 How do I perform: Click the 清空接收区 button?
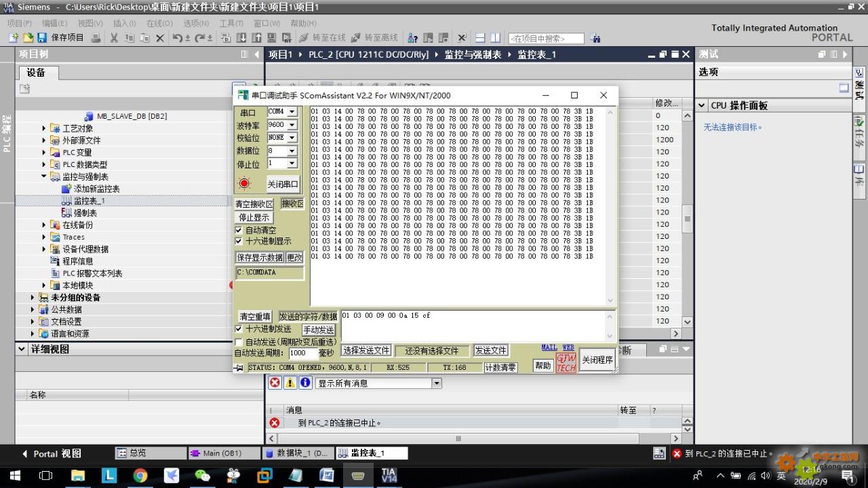tap(254, 204)
